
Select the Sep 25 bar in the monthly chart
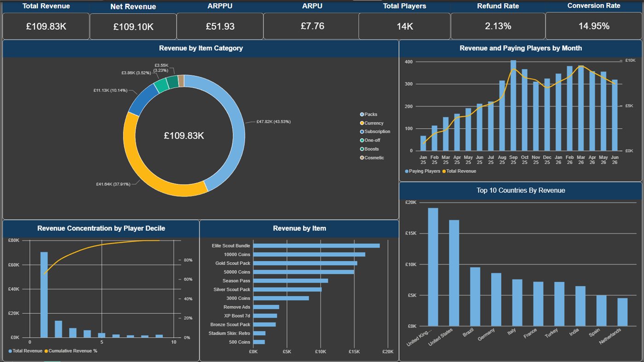(513, 106)
